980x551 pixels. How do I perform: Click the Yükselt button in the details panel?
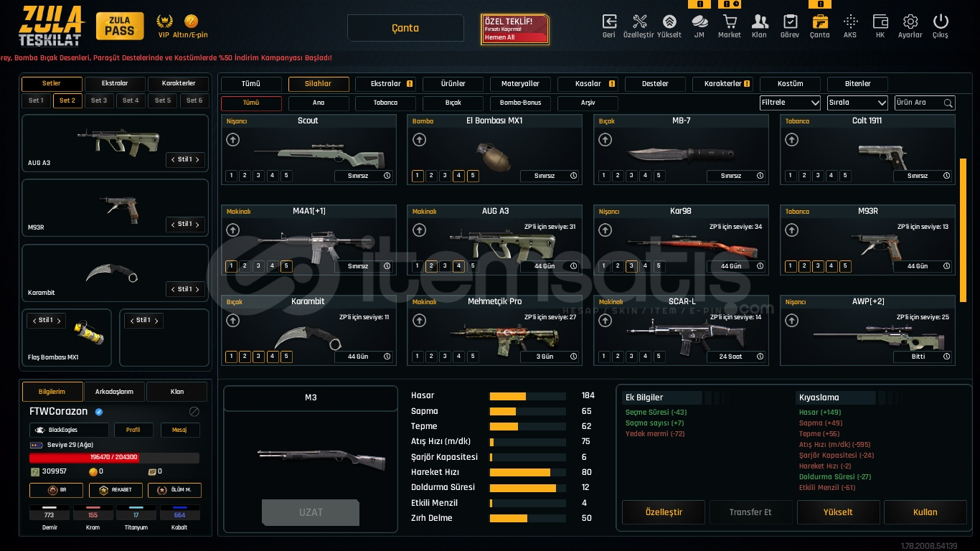point(838,512)
